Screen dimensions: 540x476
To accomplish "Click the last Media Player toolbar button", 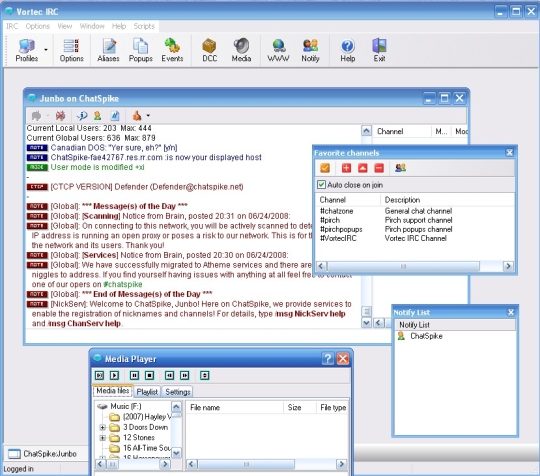I will [x=205, y=375].
